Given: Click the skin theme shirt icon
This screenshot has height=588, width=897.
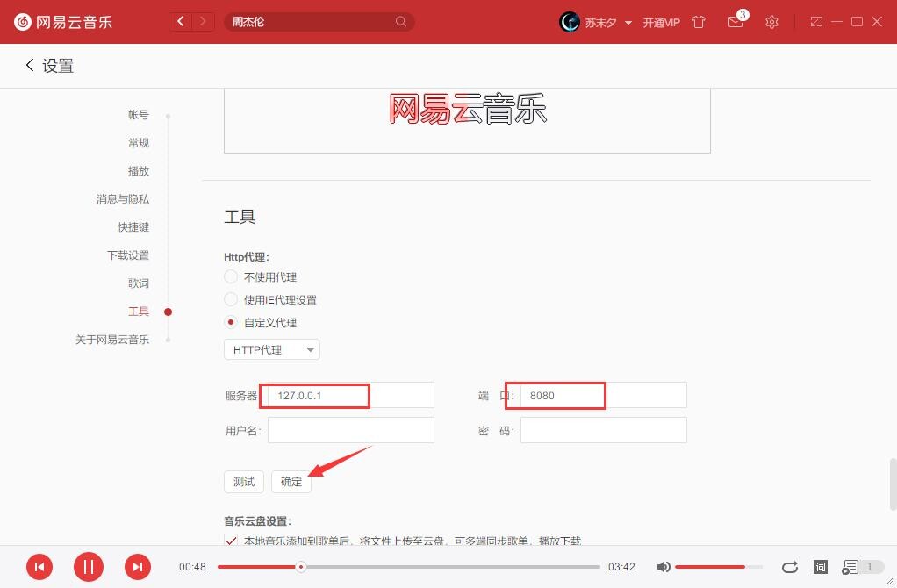Looking at the screenshot, I should click(699, 22).
